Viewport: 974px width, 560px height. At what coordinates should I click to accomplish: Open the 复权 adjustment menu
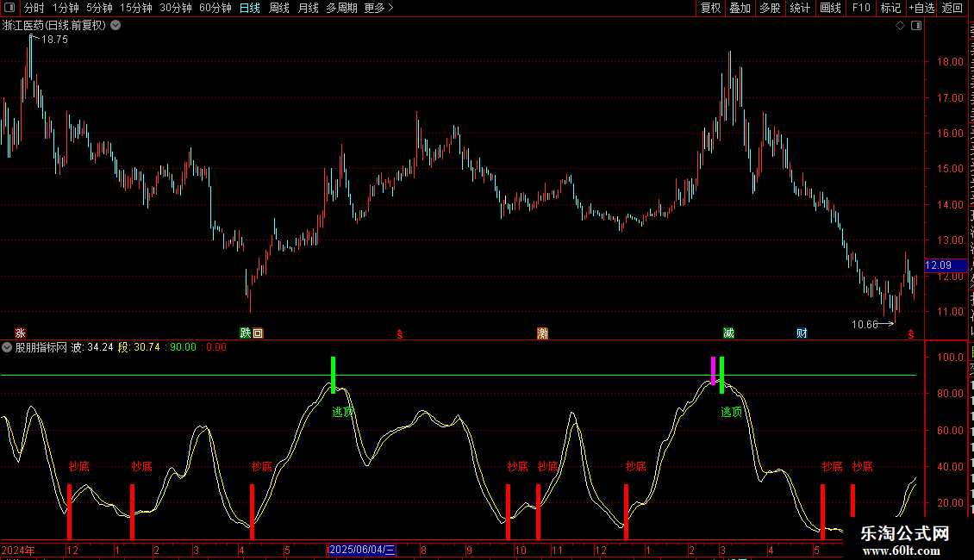pos(710,8)
